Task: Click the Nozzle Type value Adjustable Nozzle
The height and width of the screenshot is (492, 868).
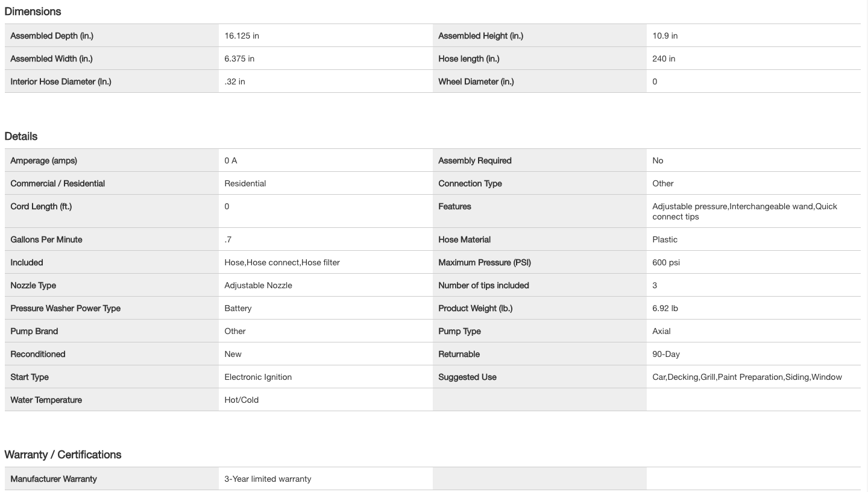Action: coord(258,285)
